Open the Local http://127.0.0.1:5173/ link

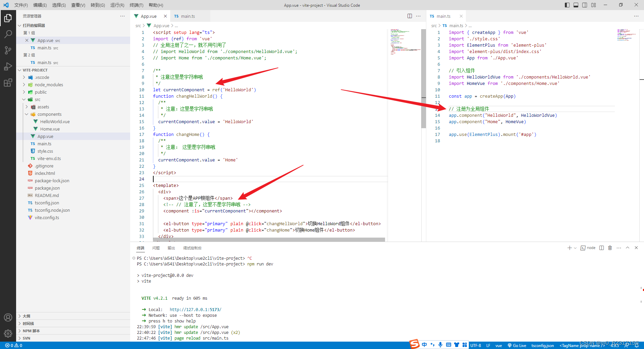[195, 310]
